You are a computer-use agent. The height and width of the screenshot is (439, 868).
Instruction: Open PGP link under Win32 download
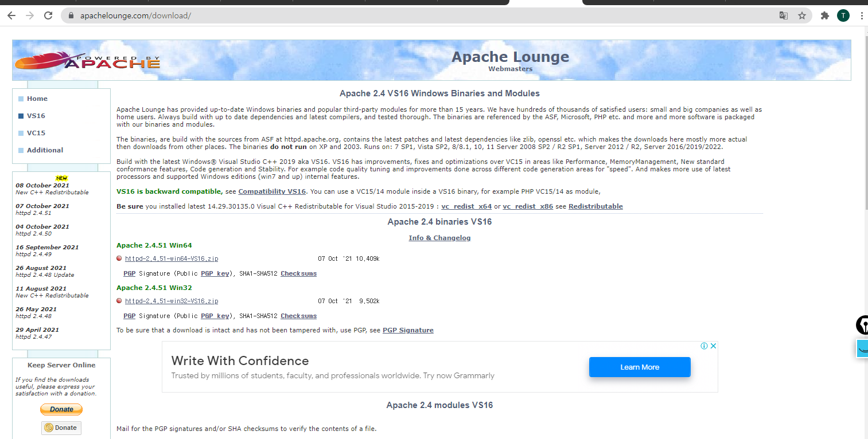[x=130, y=316]
